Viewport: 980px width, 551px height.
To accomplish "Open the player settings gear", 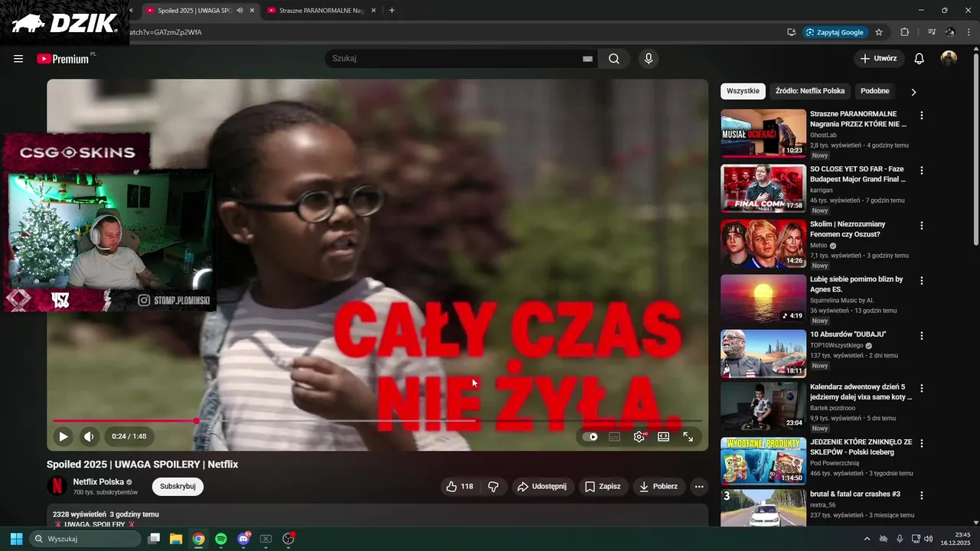I will [x=639, y=437].
